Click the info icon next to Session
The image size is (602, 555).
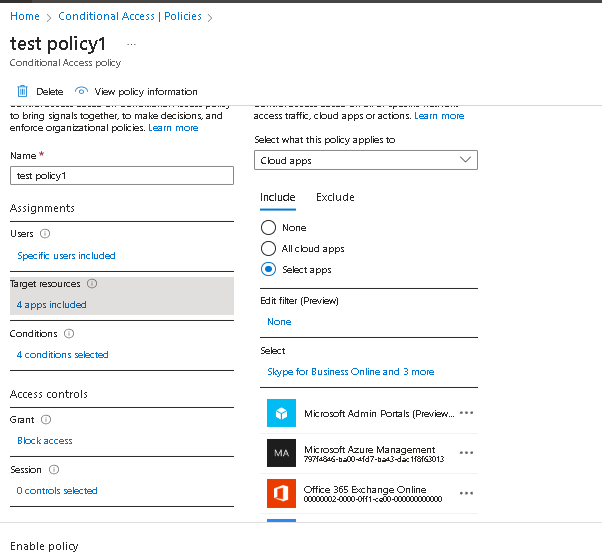point(54,469)
